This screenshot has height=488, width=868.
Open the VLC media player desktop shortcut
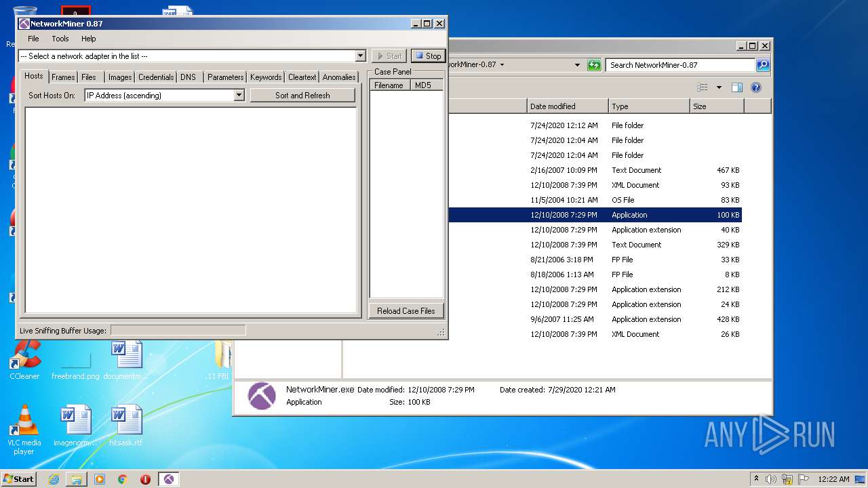(x=24, y=430)
